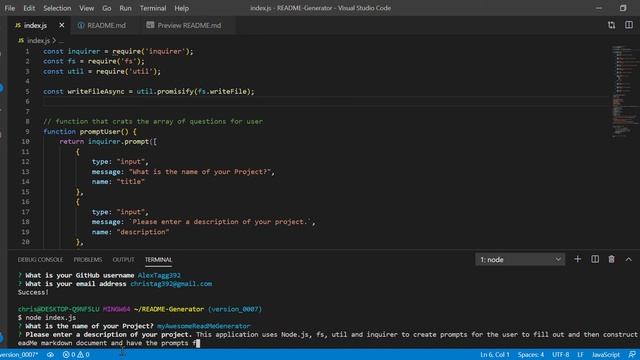Minimize the VS Code window
Screen dimensions: 640x360
599,8
